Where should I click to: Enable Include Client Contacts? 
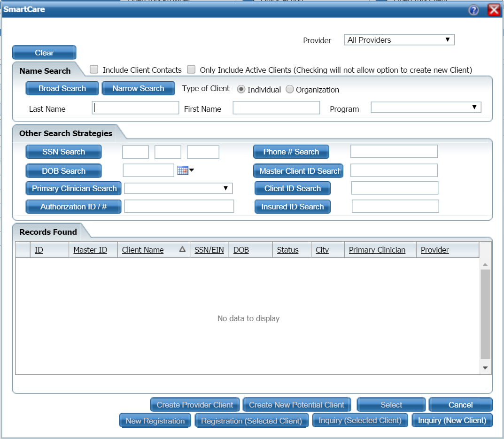94,69
